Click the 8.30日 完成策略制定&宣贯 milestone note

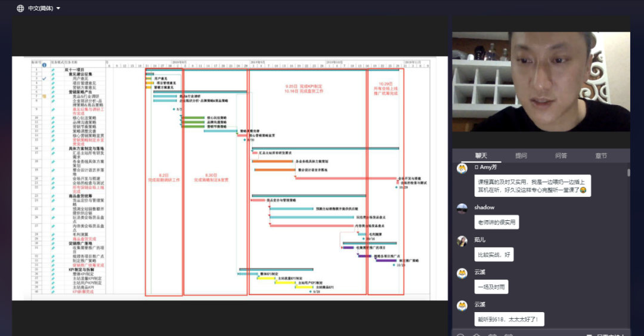pyautogui.click(x=211, y=178)
